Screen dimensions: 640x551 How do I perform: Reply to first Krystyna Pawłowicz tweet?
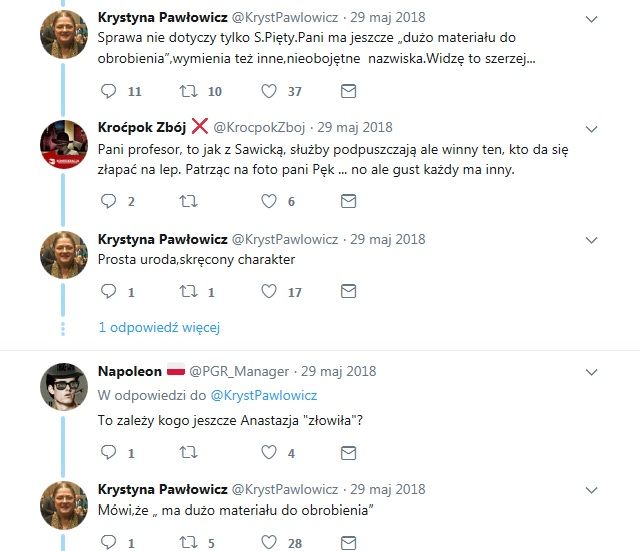point(110,91)
